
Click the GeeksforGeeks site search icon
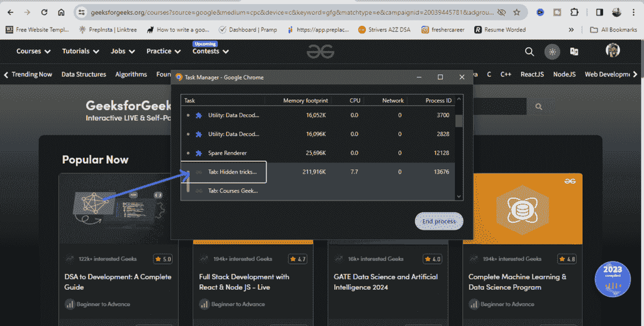[x=530, y=52]
